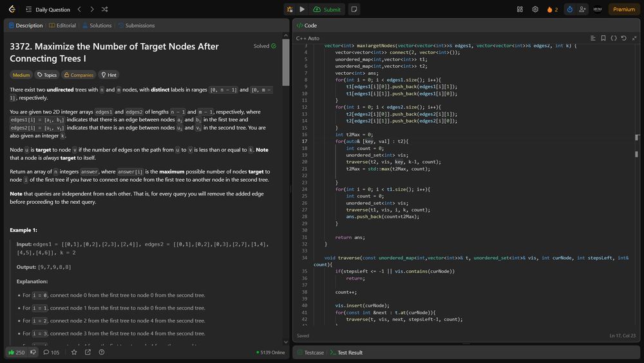Open the 105 comments

click(52, 352)
